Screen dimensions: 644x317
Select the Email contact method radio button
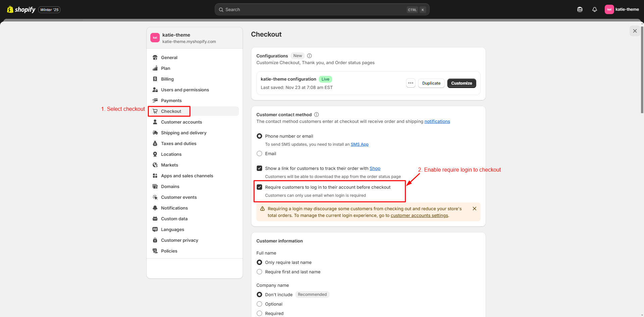[259, 153]
